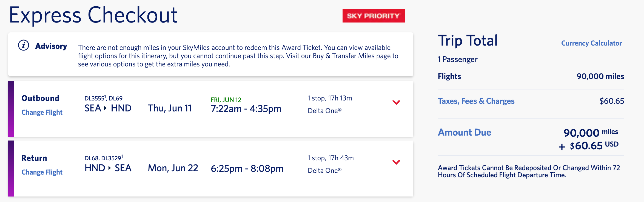This screenshot has width=644, height=202.
Task: Click the HND to SEA route arrow
Action: (x=110, y=168)
